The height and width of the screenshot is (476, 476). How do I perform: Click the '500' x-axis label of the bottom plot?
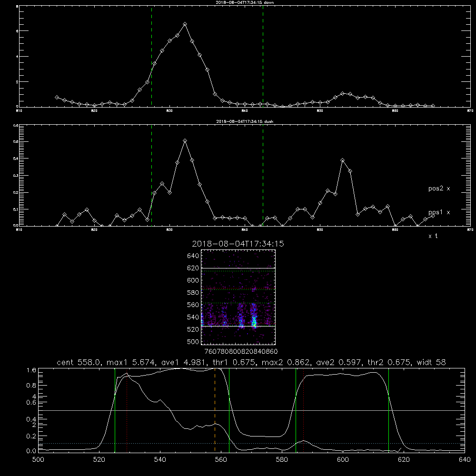coord(38,460)
